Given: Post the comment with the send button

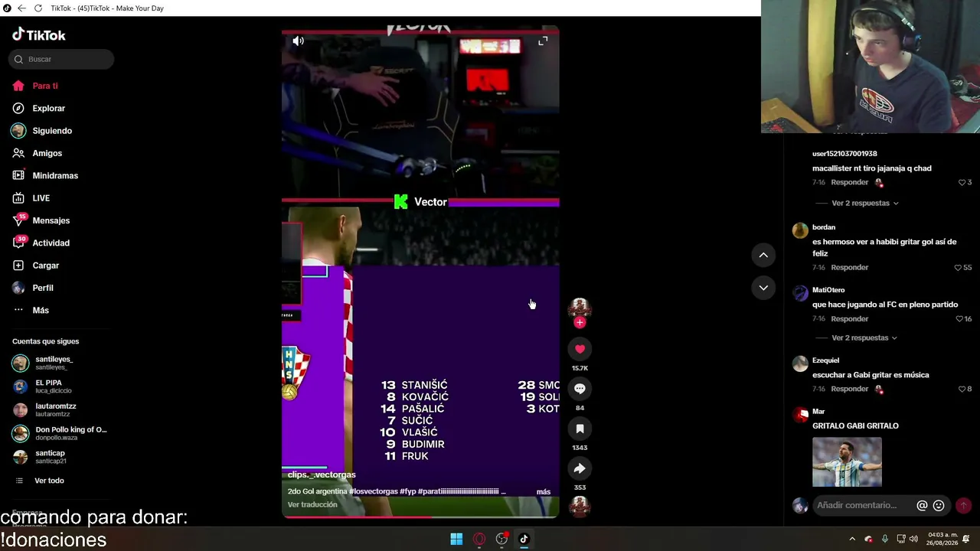Looking at the screenshot, I should point(963,505).
